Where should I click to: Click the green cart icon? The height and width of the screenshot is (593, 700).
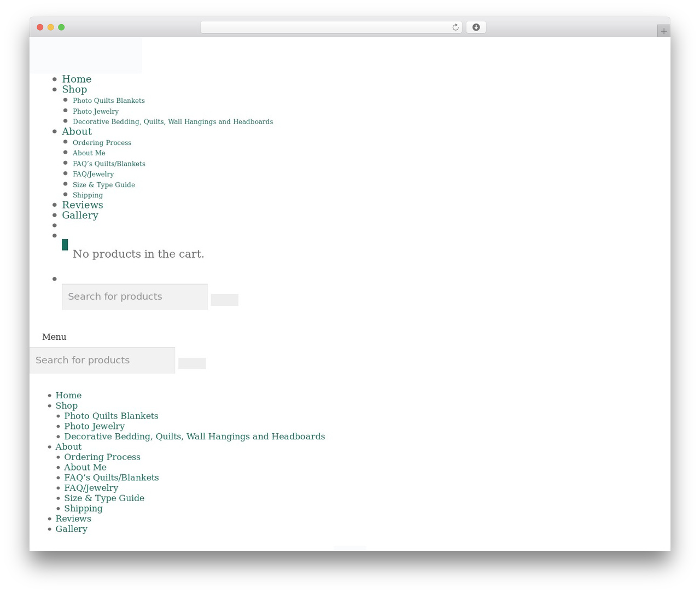point(65,245)
